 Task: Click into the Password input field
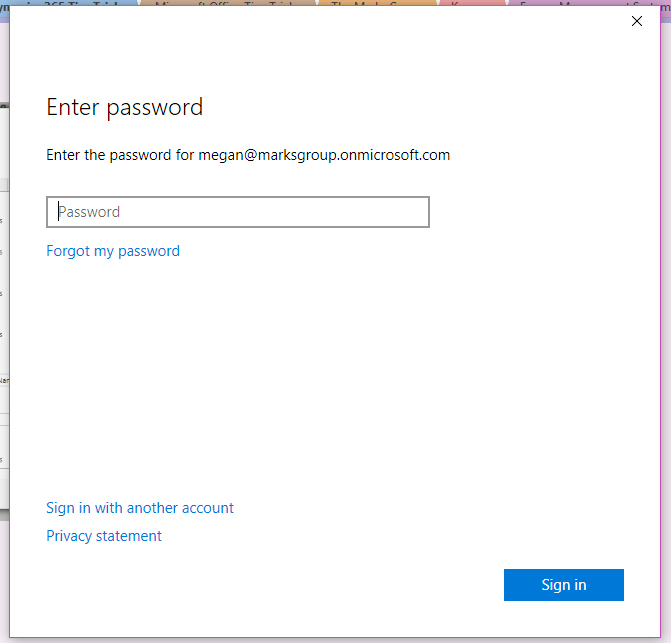[x=238, y=212]
